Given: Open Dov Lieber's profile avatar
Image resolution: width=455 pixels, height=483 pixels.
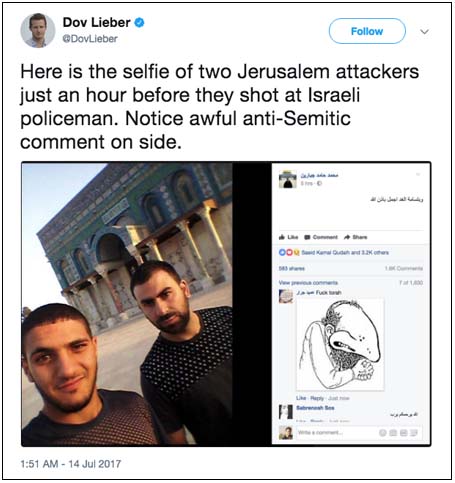Looking at the screenshot, I should tap(38, 31).
